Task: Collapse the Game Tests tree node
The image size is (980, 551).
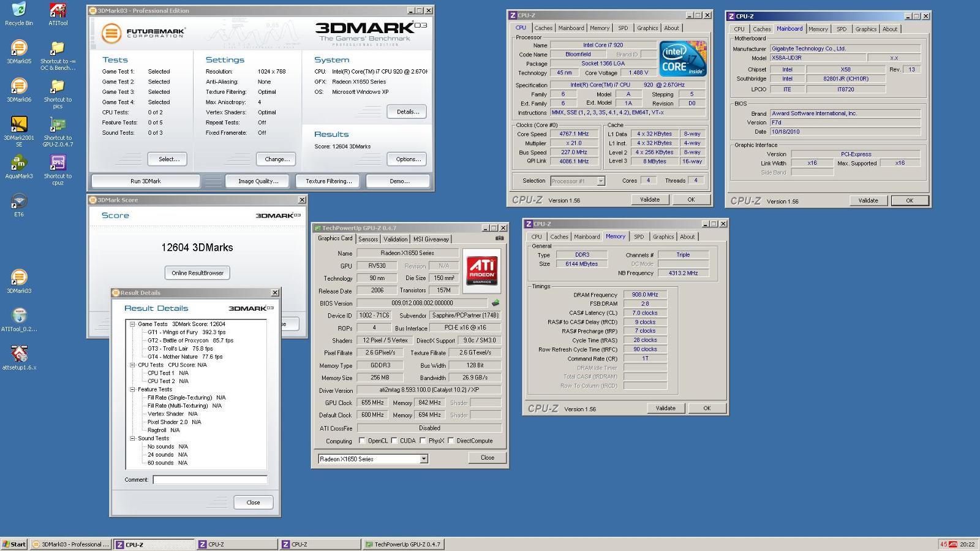Action: point(132,324)
